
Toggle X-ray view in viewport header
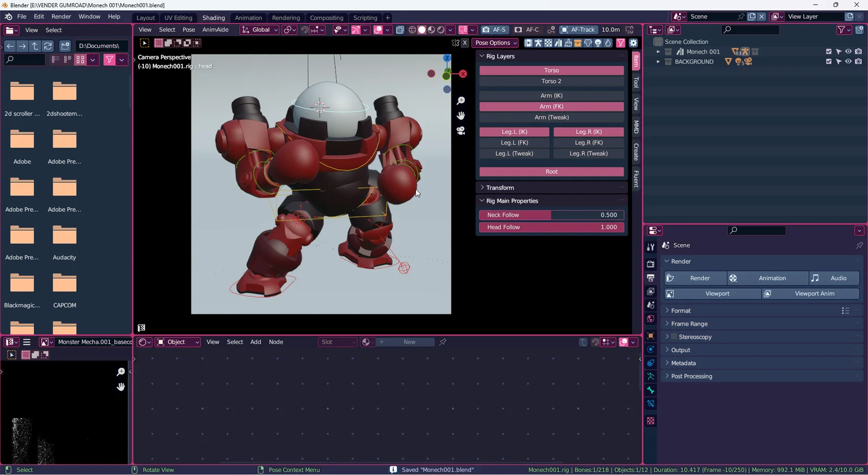[400, 30]
